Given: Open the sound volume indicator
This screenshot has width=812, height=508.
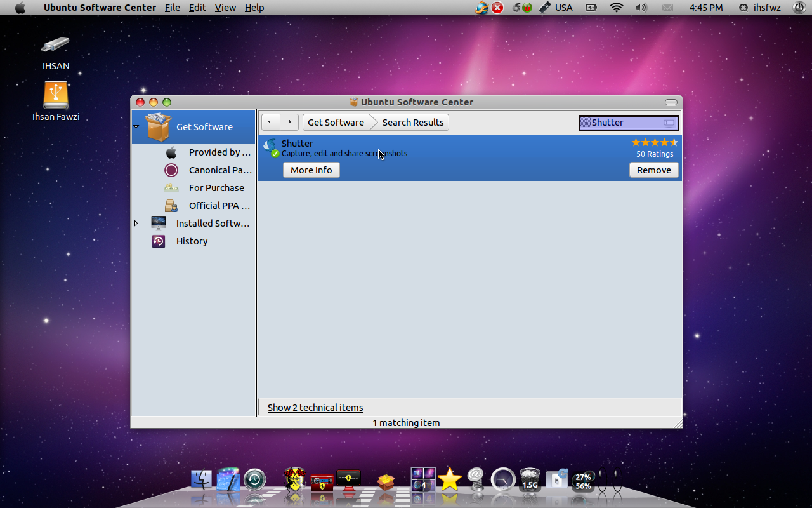Looking at the screenshot, I should coord(641,8).
